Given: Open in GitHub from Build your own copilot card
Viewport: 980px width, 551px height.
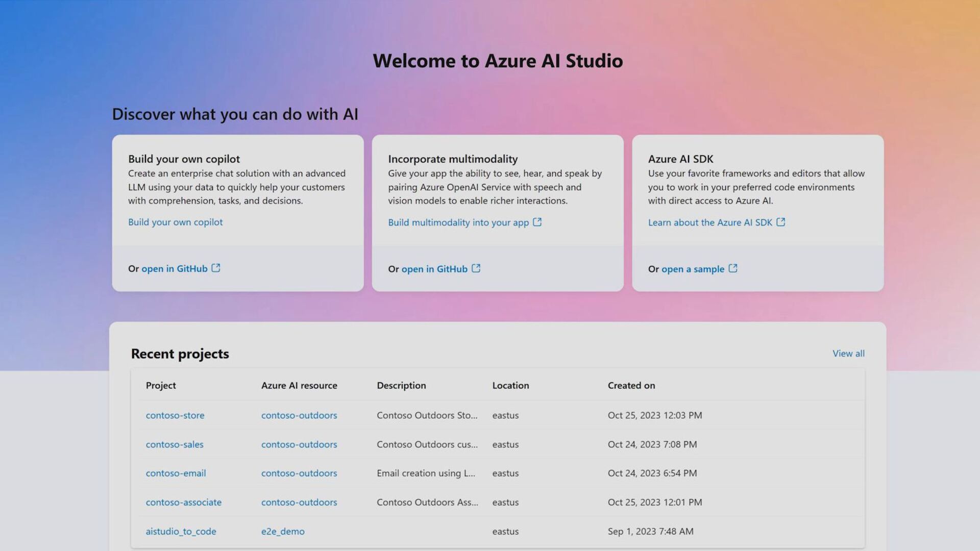Looking at the screenshot, I should [x=174, y=268].
